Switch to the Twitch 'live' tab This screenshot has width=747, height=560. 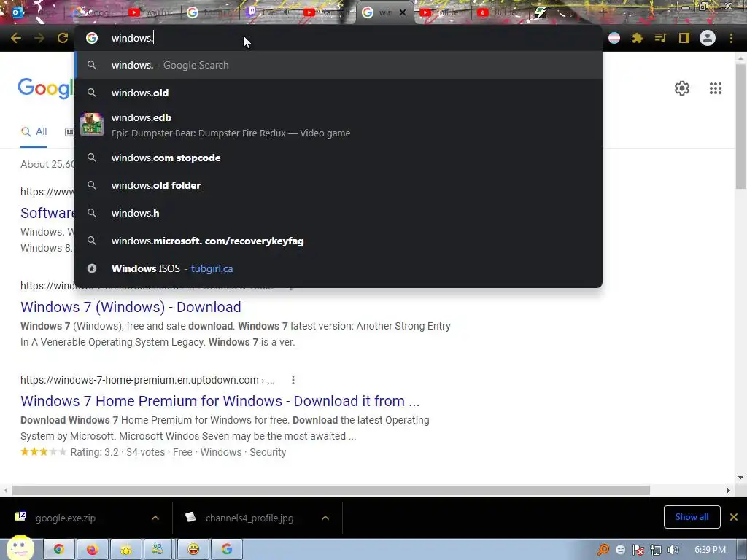[268, 12]
